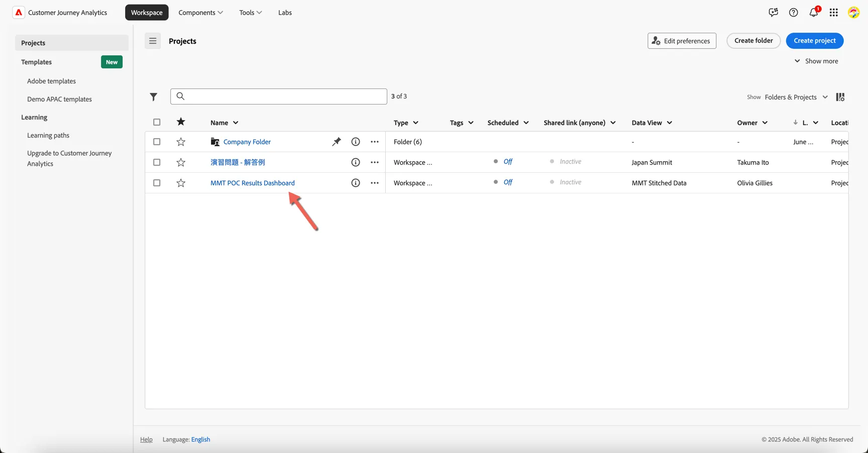Open the Folders & Projects show dropdown

tap(796, 97)
